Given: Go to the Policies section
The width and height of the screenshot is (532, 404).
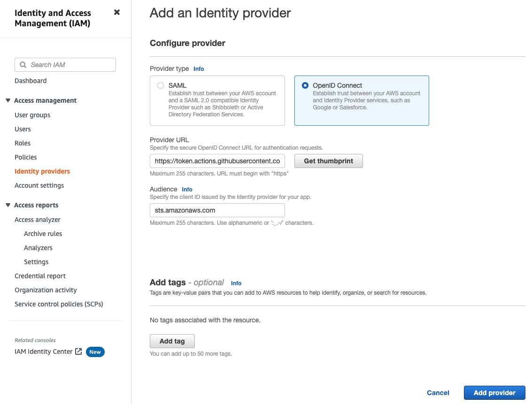Looking at the screenshot, I should tap(25, 157).
